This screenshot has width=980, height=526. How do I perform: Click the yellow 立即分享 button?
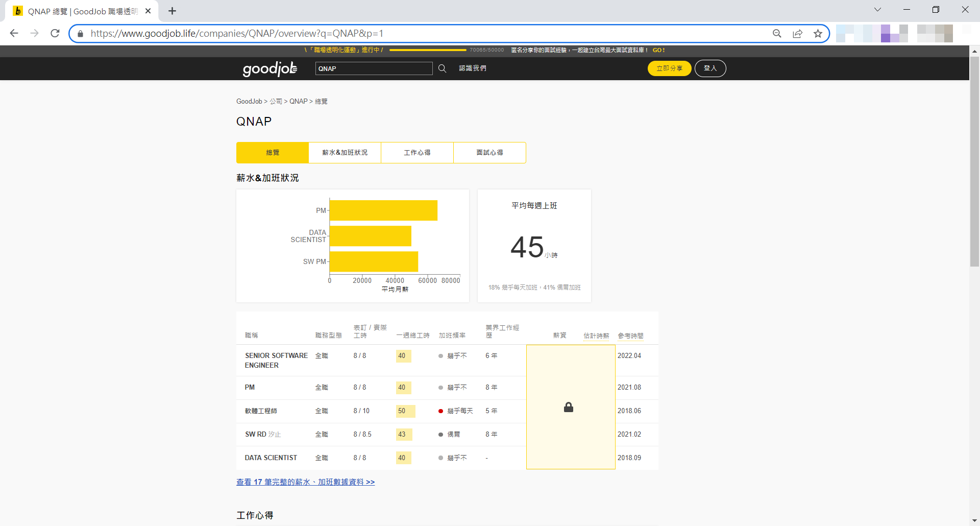669,68
